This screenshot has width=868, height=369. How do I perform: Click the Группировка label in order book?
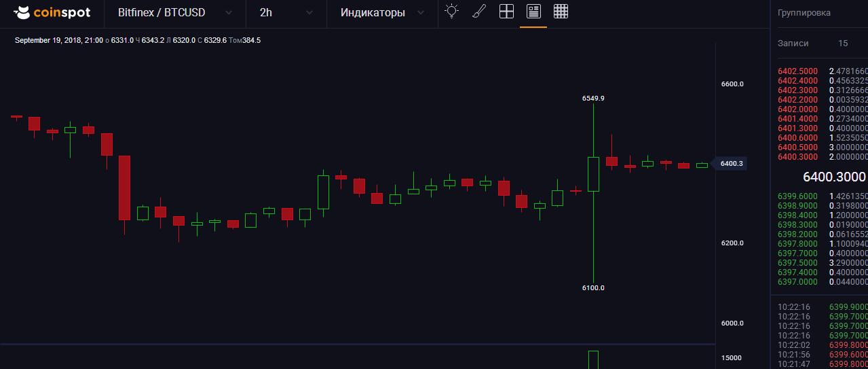pos(804,13)
